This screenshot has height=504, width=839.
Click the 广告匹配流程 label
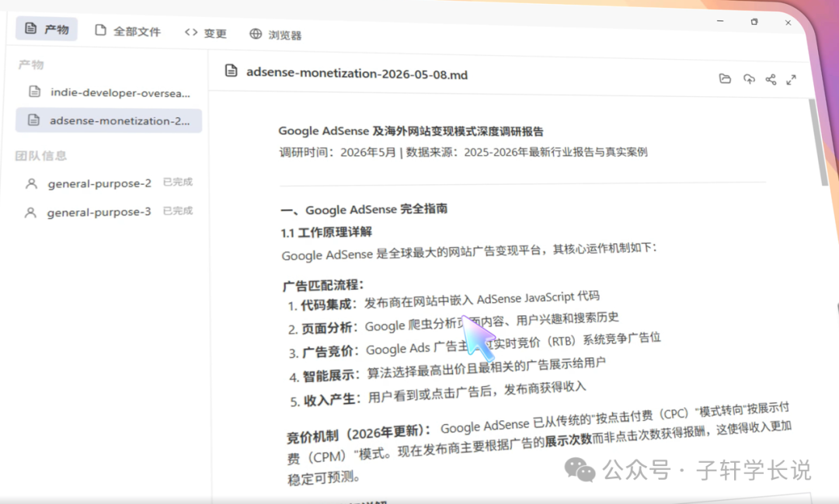[x=323, y=285]
